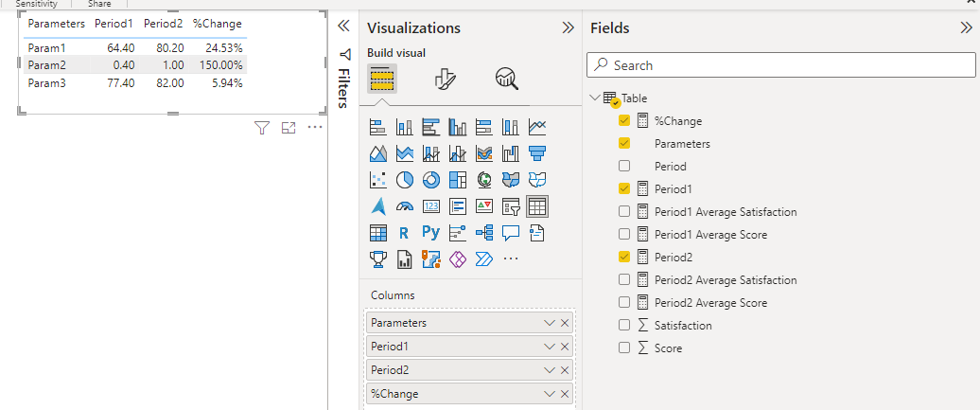Open Get more visuals ellipsis
The width and height of the screenshot is (980, 410).
(x=511, y=258)
